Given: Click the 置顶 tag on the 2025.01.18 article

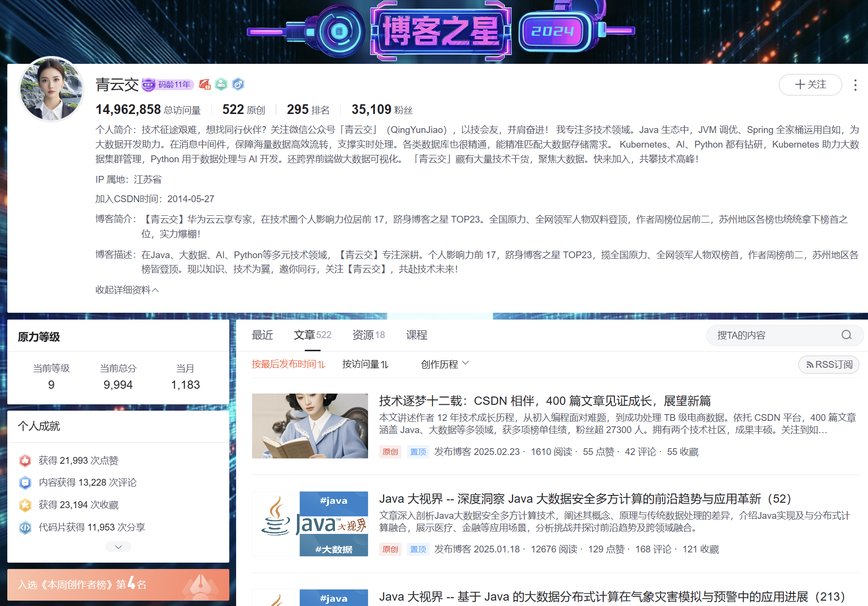Looking at the screenshot, I should (418, 549).
